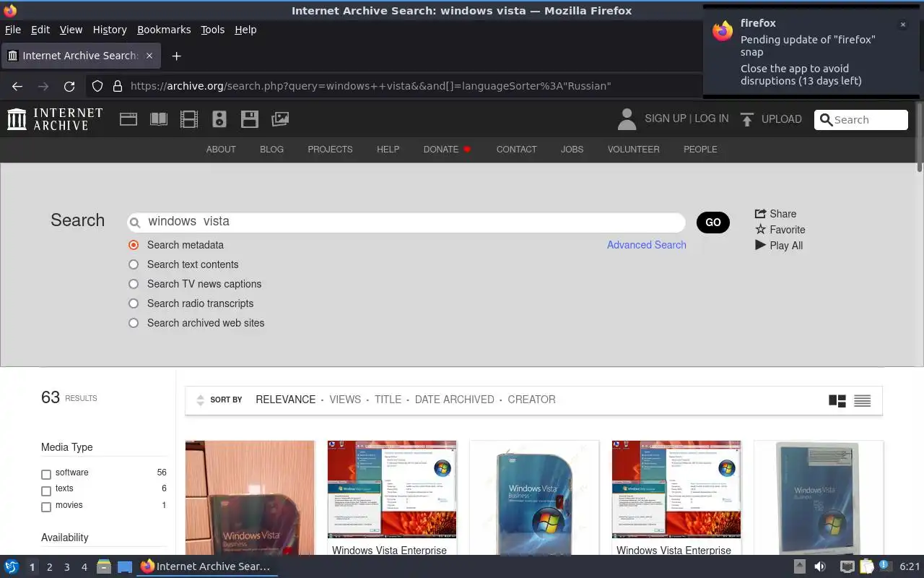Select Search text contents option
The image size is (924, 578).
click(x=134, y=264)
